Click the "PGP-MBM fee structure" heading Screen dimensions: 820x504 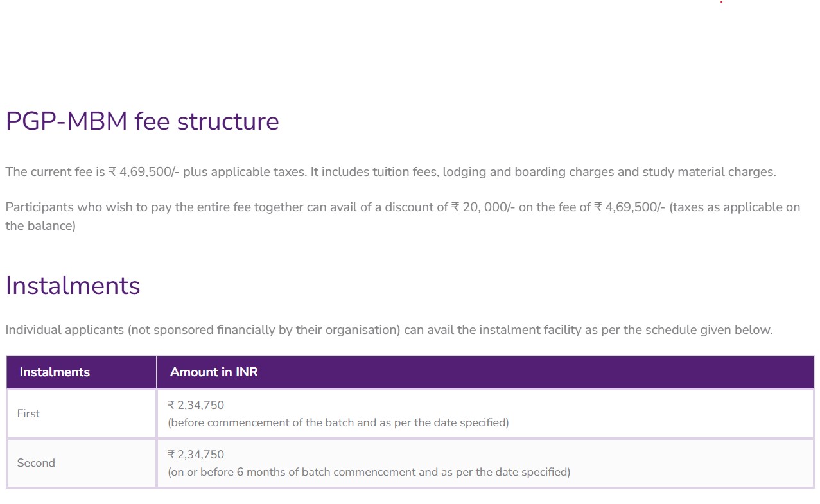pyautogui.click(x=142, y=121)
